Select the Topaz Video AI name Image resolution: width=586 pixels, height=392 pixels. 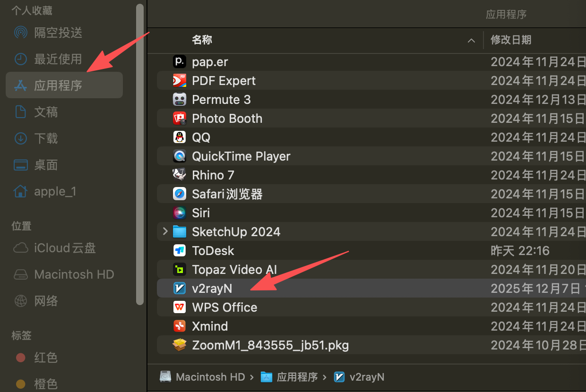234,270
